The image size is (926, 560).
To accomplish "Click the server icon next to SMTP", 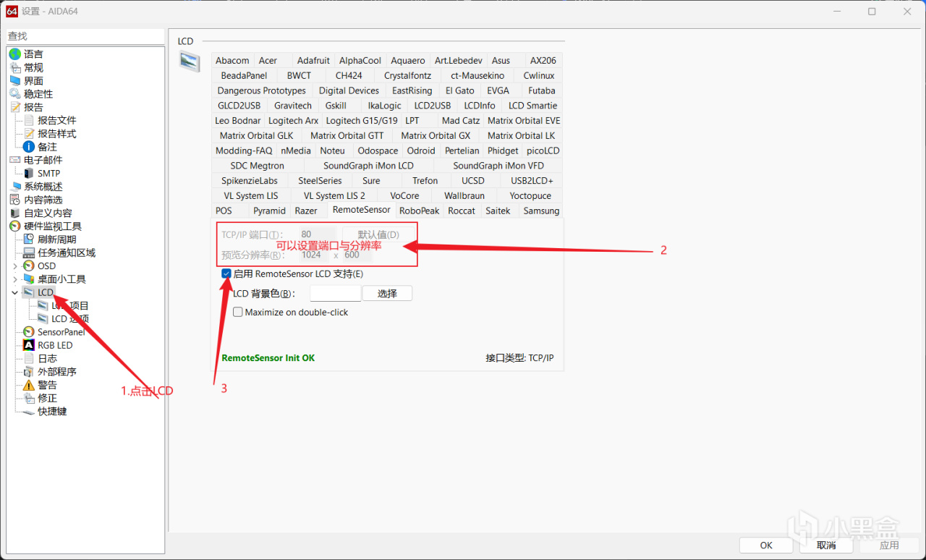I will click(x=29, y=174).
